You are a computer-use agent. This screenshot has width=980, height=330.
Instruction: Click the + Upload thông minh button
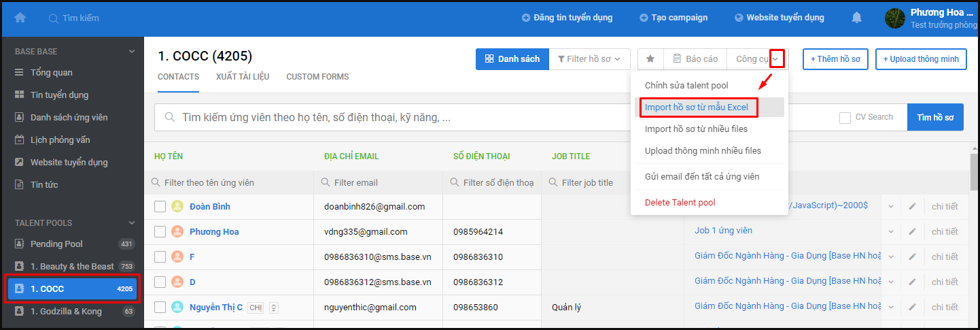[x=921, y=59]
